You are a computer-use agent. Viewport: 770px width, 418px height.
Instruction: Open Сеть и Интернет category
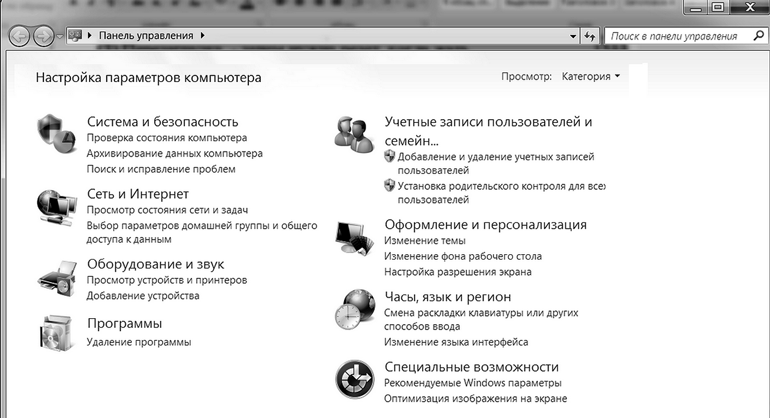coord(138,194)
